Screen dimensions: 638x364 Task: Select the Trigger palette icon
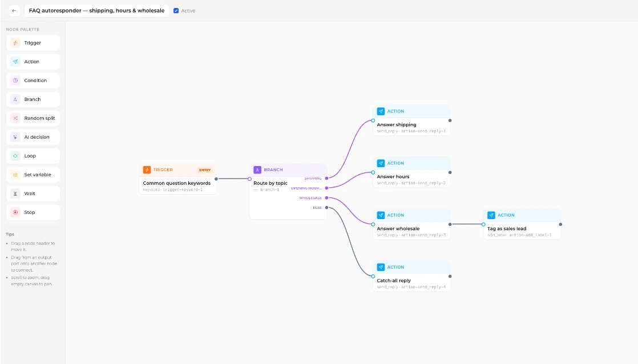15,43
